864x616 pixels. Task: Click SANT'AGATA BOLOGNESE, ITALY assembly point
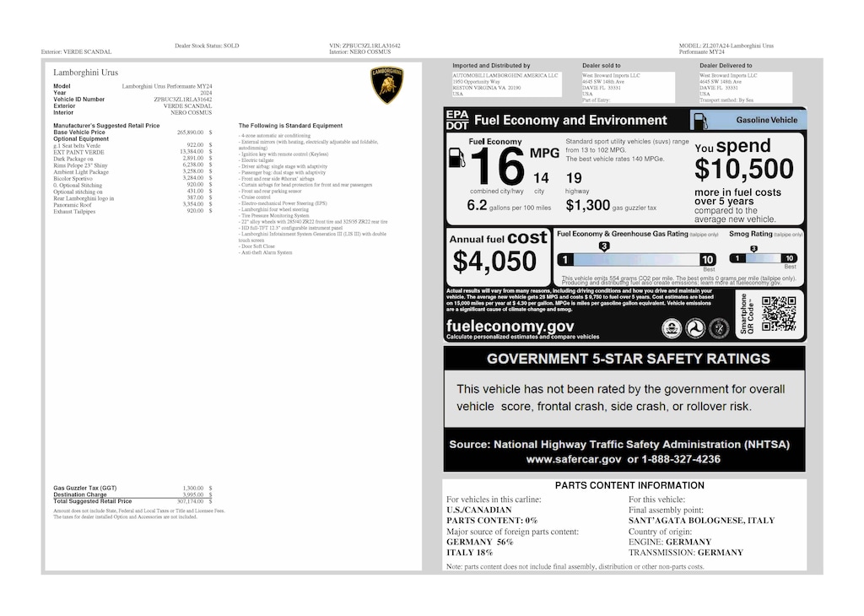(701, 521)
